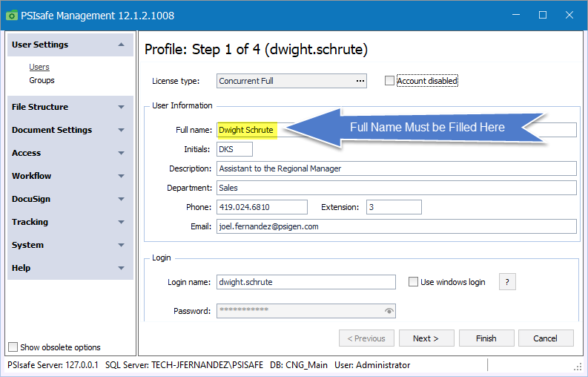Click 'SQL Server: TECH-JFERNANDEZ\PSISAFE' status text
The image size is (588, 377).
(184, 365)
